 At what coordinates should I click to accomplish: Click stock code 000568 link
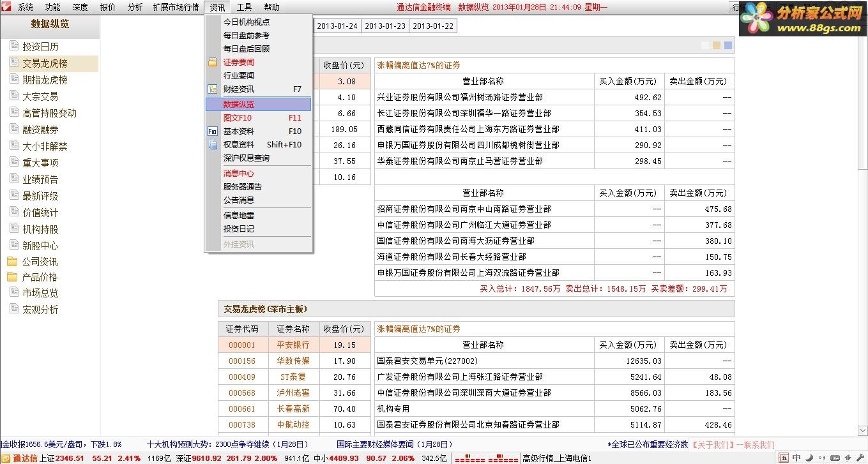242,393
